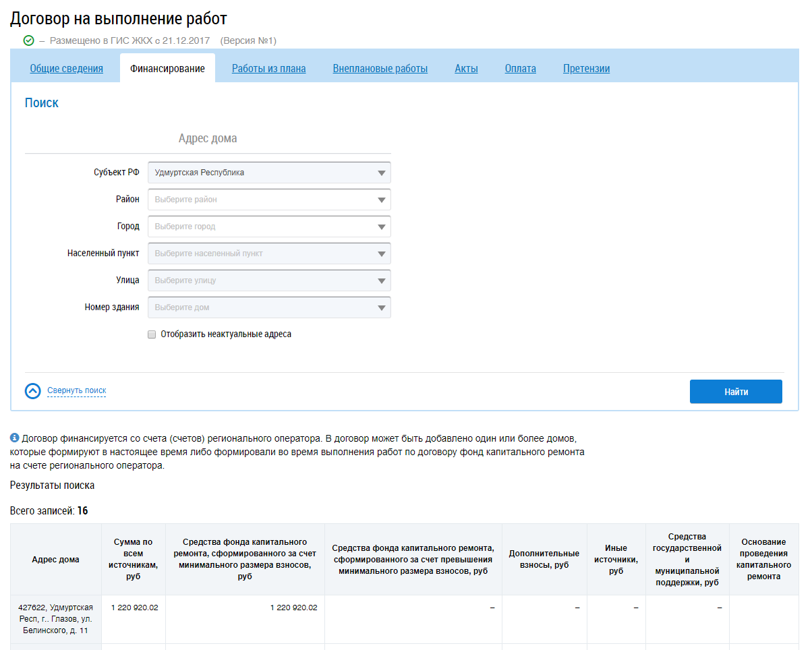Select the 'Финансирование' tab
Viewport: 812px width, 650px height.
[167, 68]
